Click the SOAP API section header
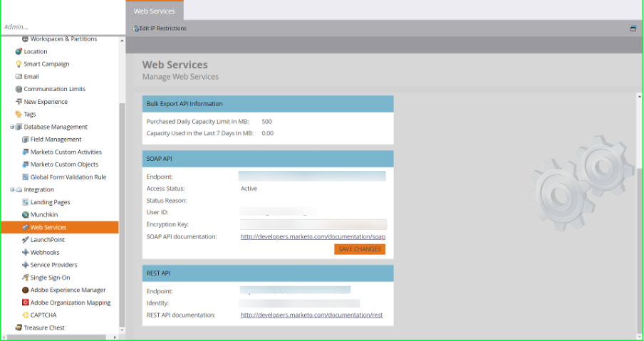The width and height of the screenshot is (644, 341). [268, 159]
